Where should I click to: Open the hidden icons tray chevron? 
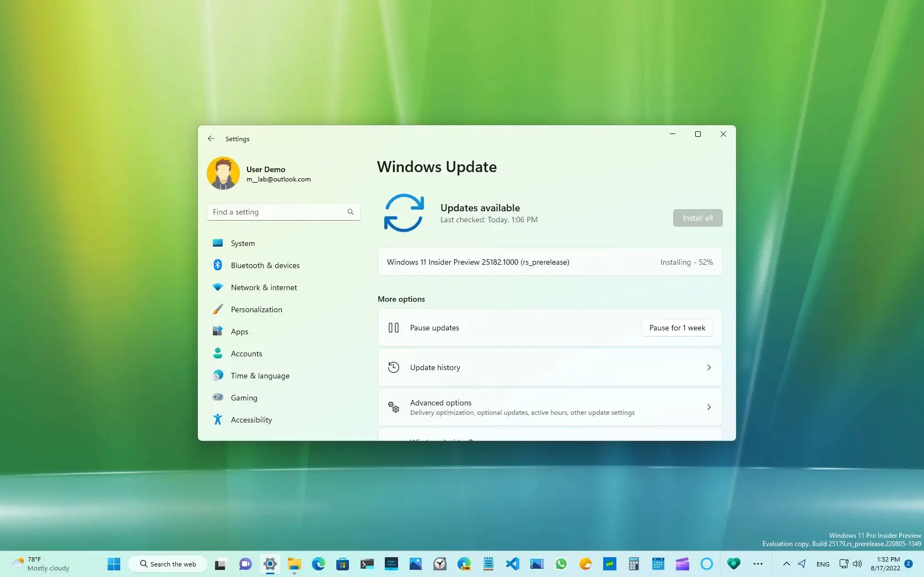786,564
